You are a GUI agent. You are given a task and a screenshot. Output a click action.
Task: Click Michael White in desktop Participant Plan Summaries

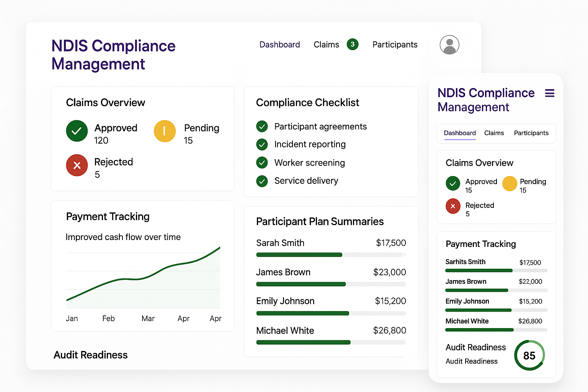tap(285, 330)
